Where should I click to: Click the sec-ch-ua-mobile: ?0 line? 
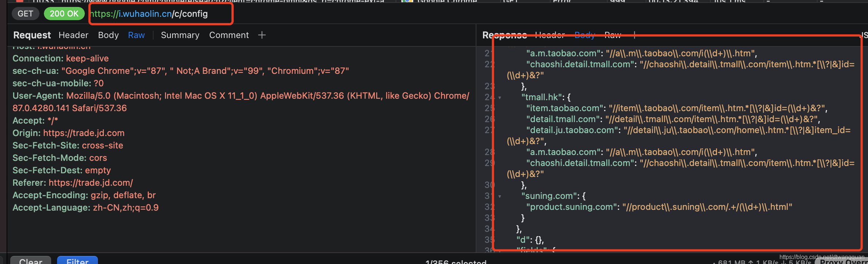(58, 83)
